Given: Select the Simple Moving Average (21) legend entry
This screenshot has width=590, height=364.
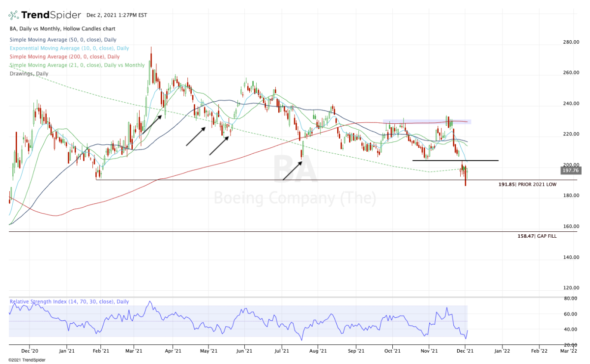Looking at the screenshot, I should point(77,65).
